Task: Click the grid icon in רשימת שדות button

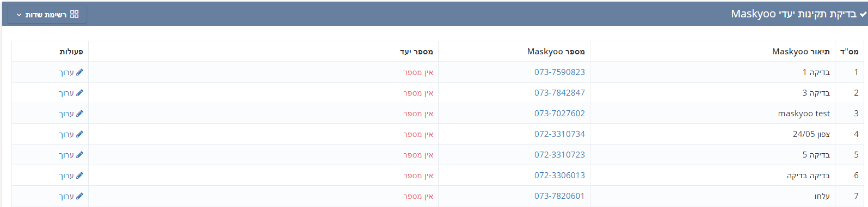Action: click(x=75, y=14)
